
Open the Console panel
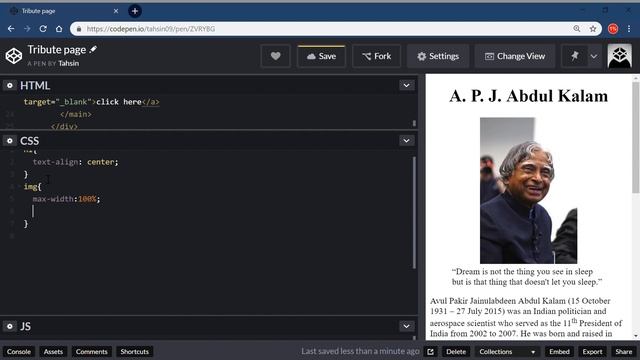click(x=19, y=351)
